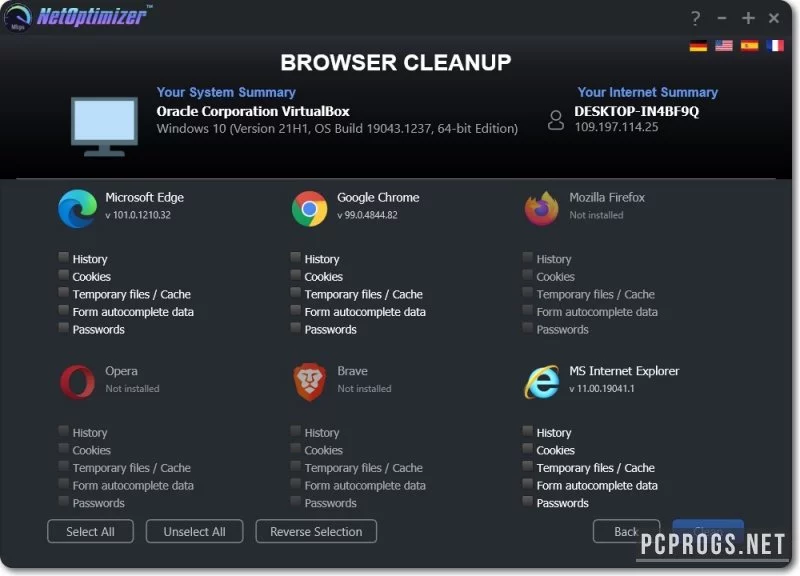Click the Unselect All button
Image resolution: width=800 pixels, height=576 pixels.
click(194, 532)
